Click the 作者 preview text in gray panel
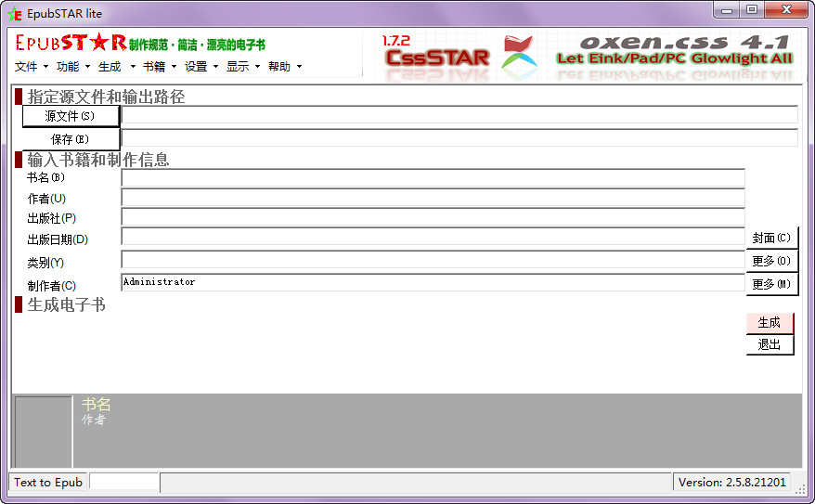Image resolution: width=815 pixels, height=504 pixels. [x=94, y=420]
